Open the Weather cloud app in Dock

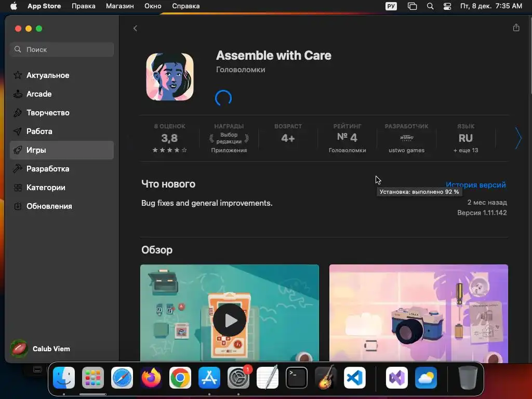426,378
